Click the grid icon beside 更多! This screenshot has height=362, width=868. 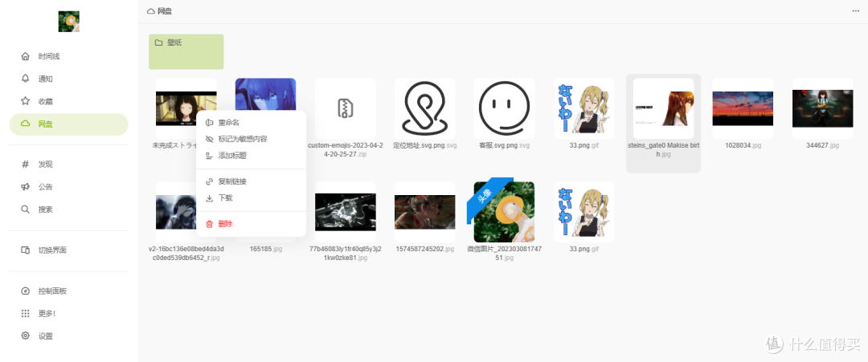click(x=25, y=313)
